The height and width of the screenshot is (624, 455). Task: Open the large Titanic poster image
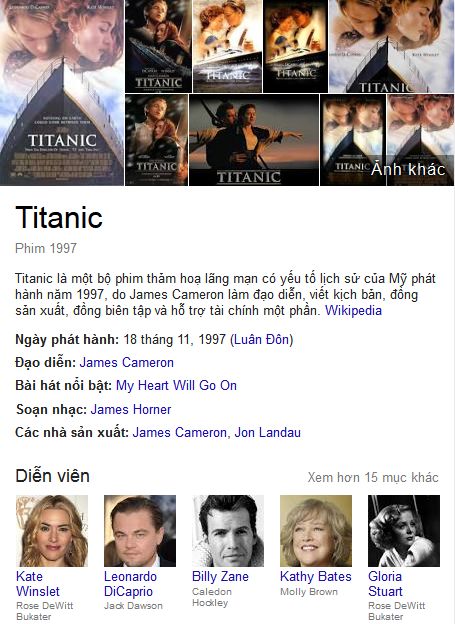pyautogui.click(x=62, y=93)
